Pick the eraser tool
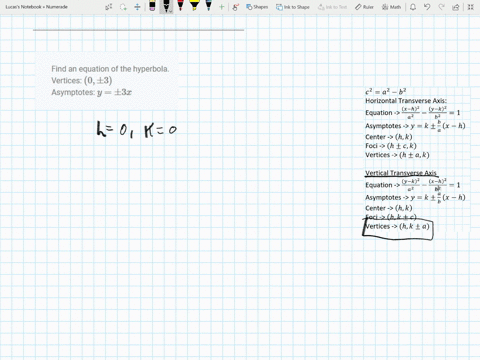The height and width of the screenshot is (360, 480). pos(152,6)
